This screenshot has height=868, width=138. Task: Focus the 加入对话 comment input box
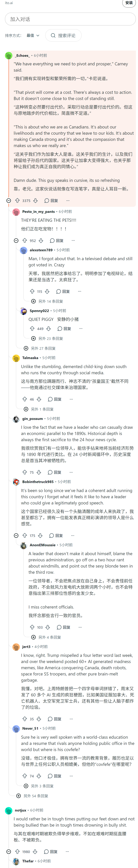pos(70,19)
